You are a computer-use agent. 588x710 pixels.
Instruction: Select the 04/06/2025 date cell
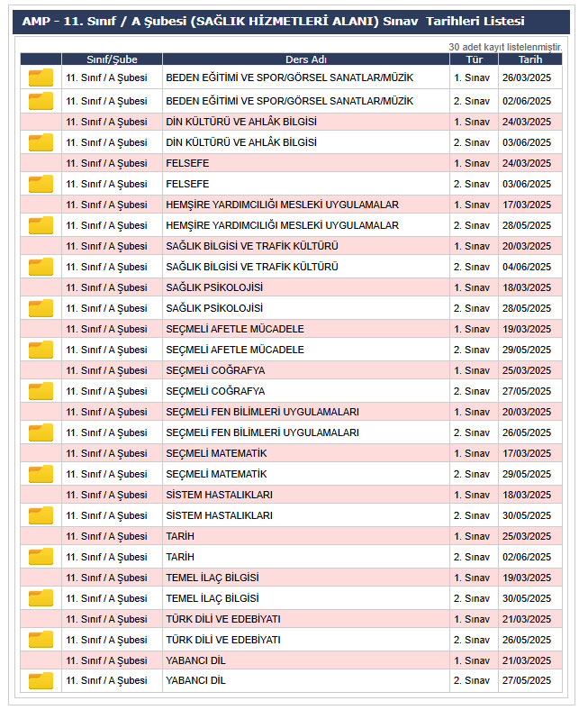pos(527,267)
